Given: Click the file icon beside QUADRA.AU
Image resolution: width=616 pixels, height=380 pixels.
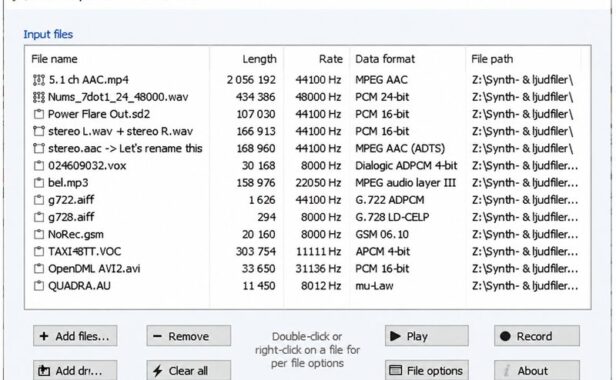Looking at the screenshot, I should point(38,286).
